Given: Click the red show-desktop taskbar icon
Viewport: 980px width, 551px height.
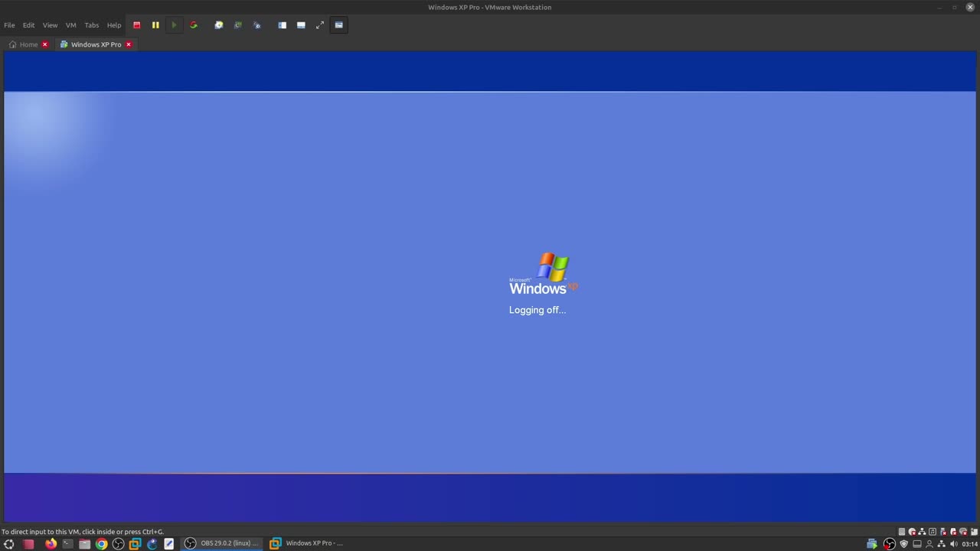Looking at the screenshot, I should pyautogui.click(x=28, y=544).
